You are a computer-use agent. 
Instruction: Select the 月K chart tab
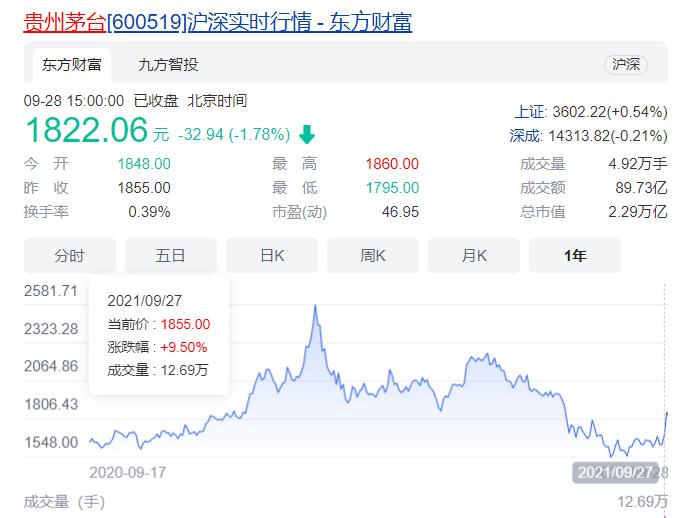click(x=474, y=255)
